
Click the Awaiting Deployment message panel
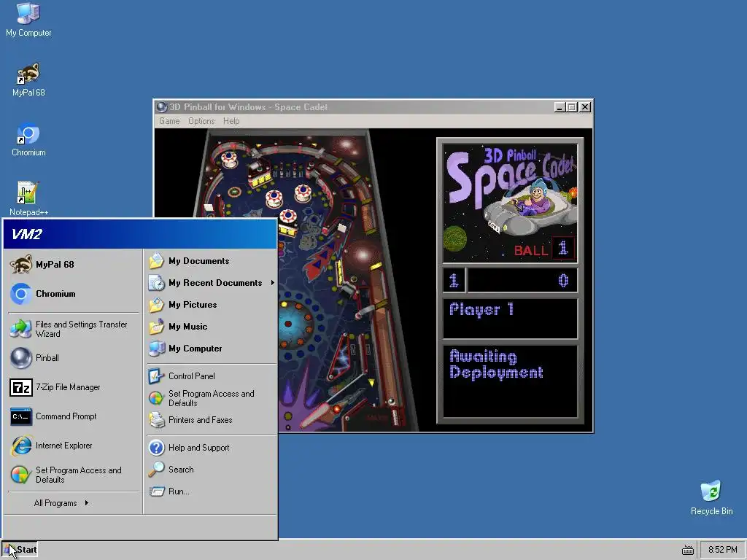coord(510,381)
